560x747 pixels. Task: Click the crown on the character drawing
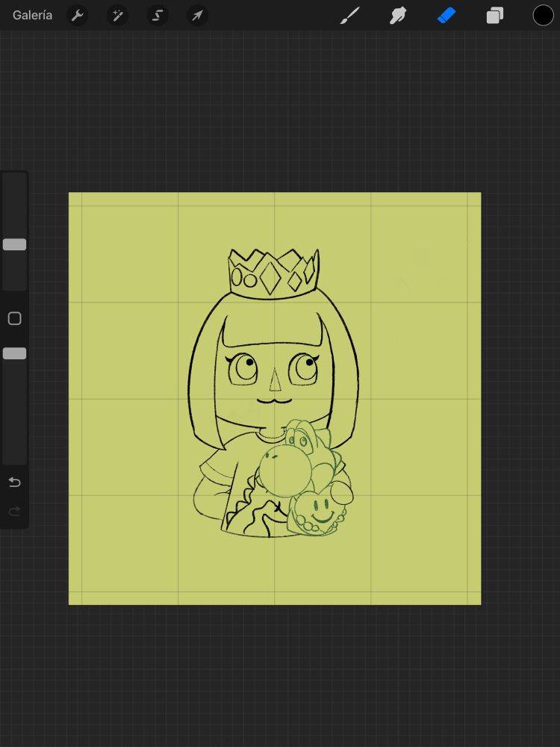click(273, 273)
